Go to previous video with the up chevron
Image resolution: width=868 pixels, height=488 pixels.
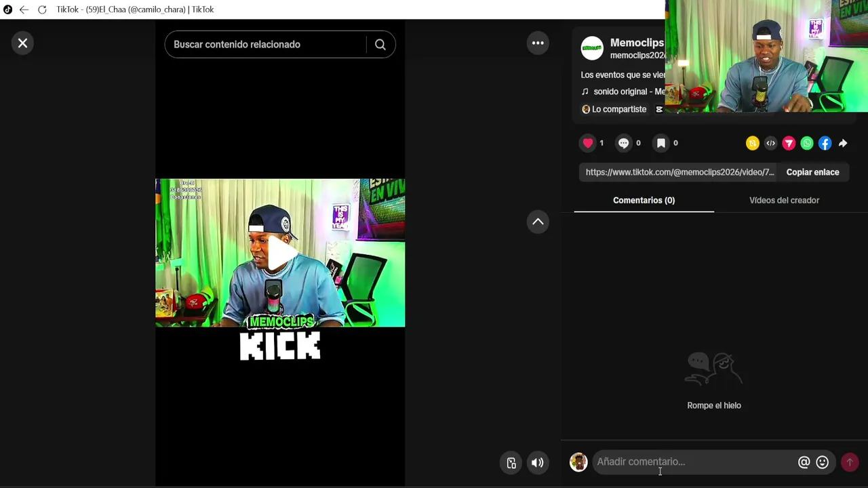point(538,222)
